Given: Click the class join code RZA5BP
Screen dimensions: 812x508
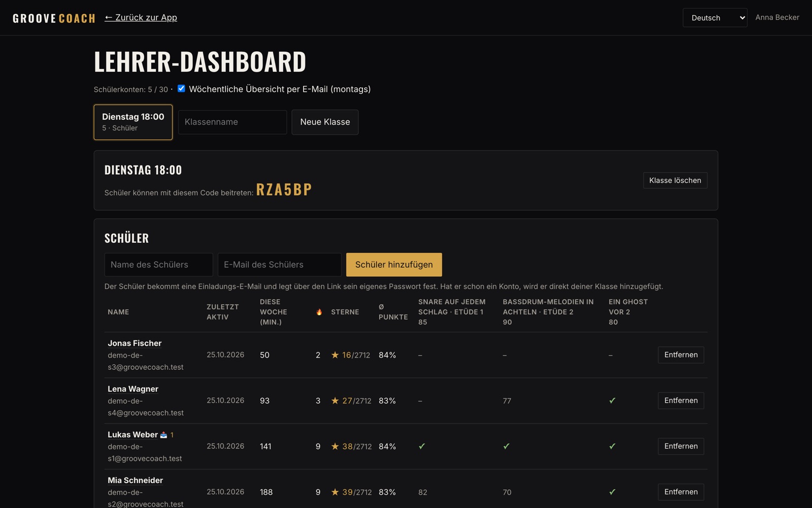Looking at the screenshot, I should (284, 189).
